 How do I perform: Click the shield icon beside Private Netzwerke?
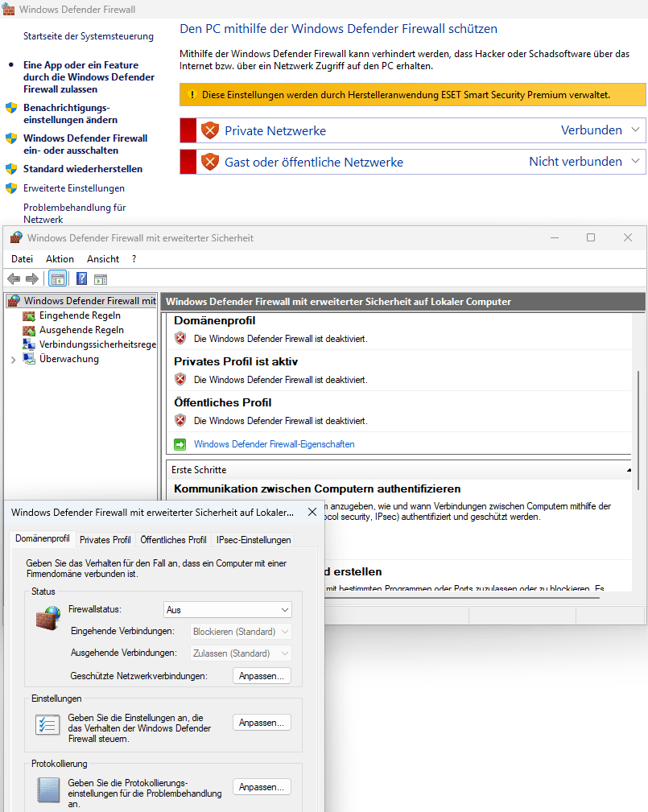click(210, 130)
